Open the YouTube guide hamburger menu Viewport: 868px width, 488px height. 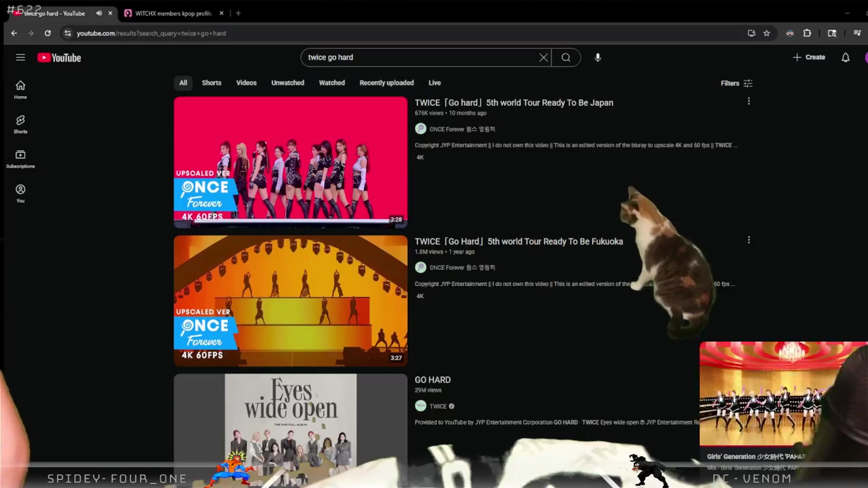coord(20,57)
